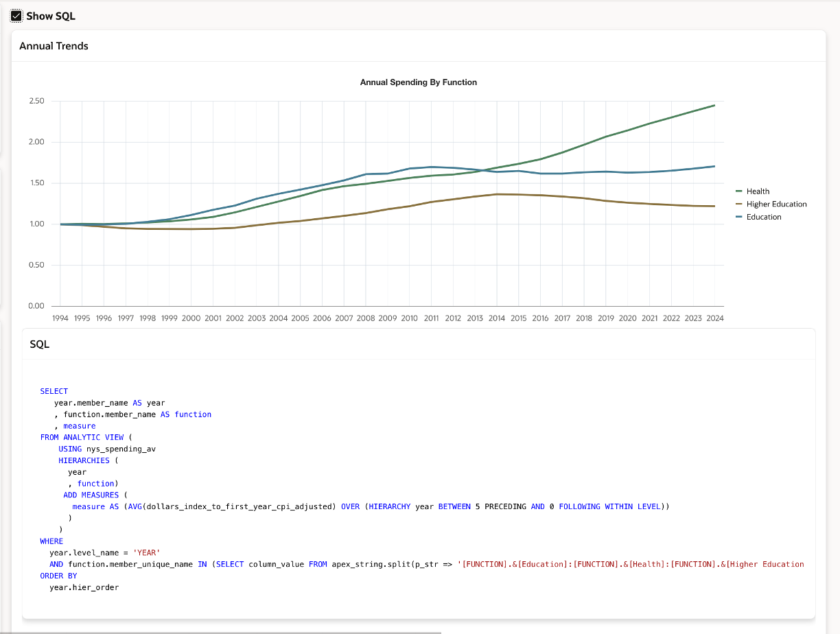Click the SQL region heading
840x634 pixels.
click(x=40, y=344)
